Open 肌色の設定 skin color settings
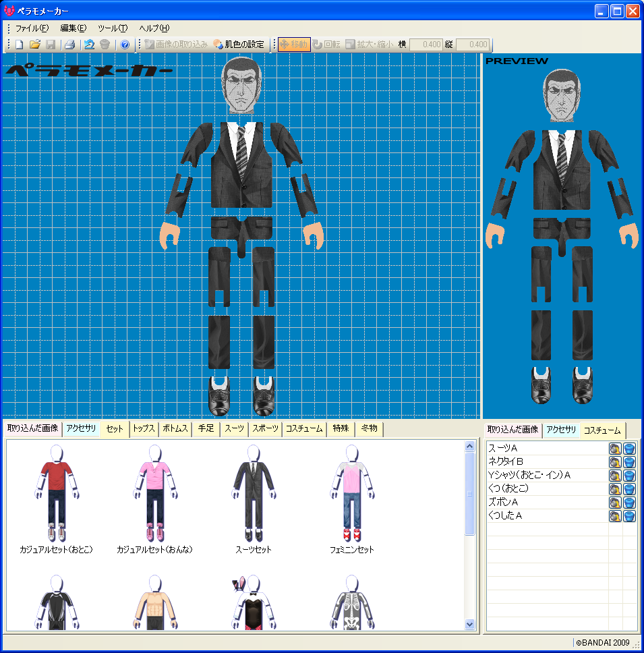 pos(239,45)
